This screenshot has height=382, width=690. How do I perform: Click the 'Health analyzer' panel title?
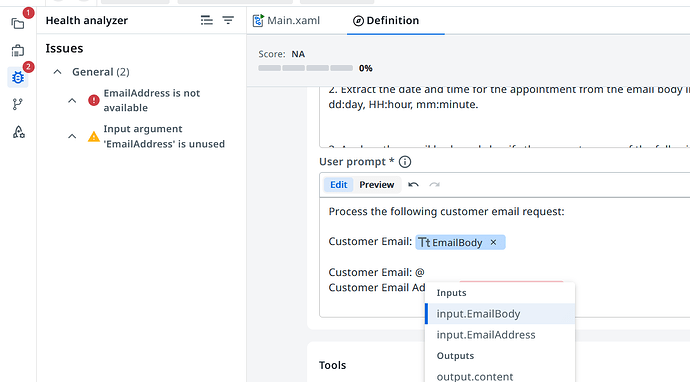pos(87,21)
